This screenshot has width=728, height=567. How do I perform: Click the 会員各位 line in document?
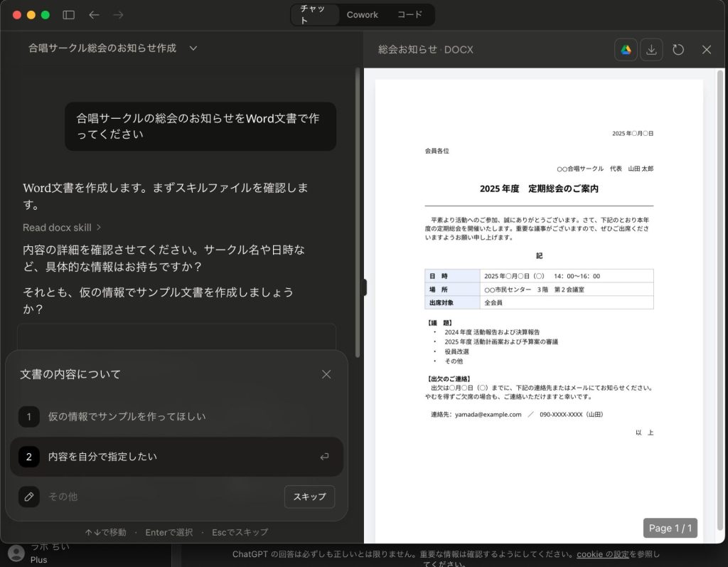(x=437, y=151)
